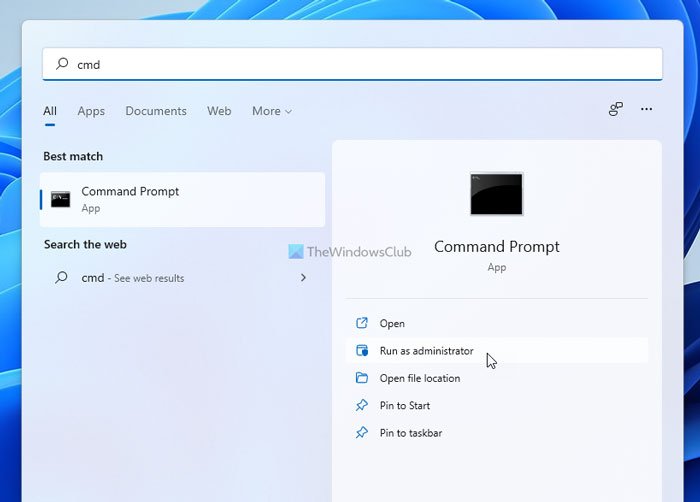Click the Command Prompt icon in best match
The width and height of the screenshot is (700, 502).
click(x=60, y=199)
